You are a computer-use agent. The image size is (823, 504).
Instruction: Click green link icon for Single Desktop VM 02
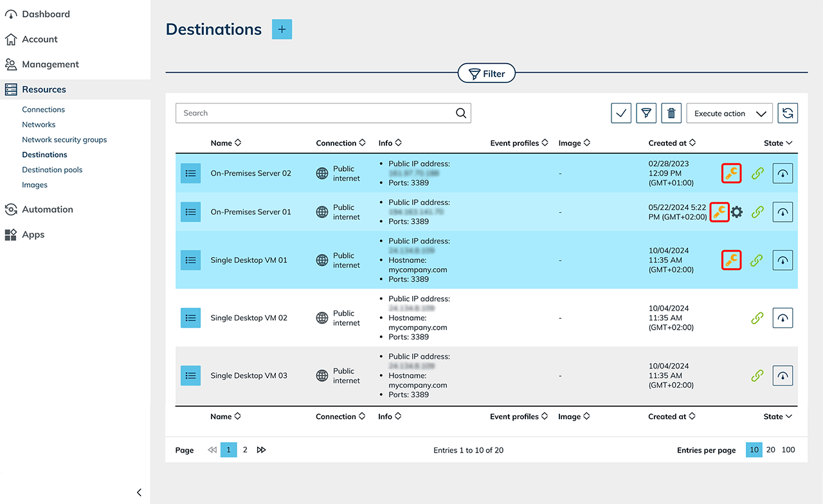click(757, 318)
